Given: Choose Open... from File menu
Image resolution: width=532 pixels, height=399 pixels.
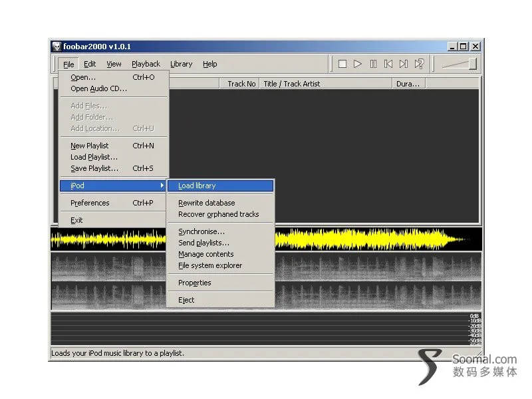Looking at the screenshot, I should [x=114, y=77].
